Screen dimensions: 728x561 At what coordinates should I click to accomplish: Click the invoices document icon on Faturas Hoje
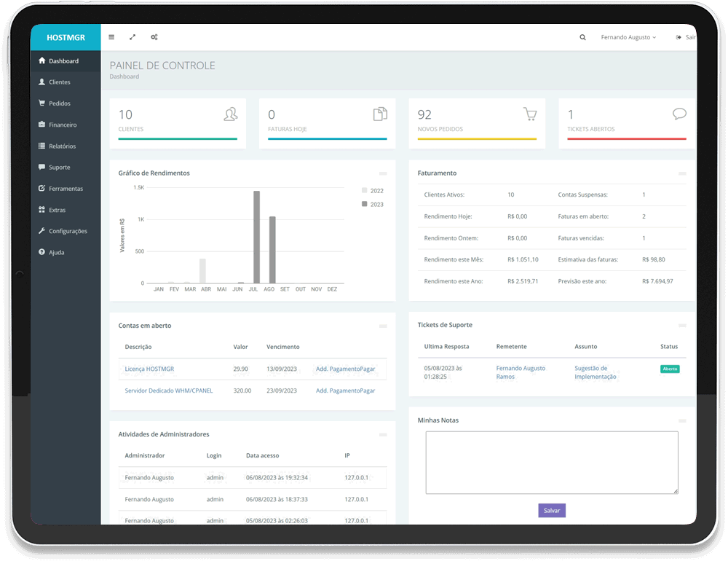coord(380,114)
